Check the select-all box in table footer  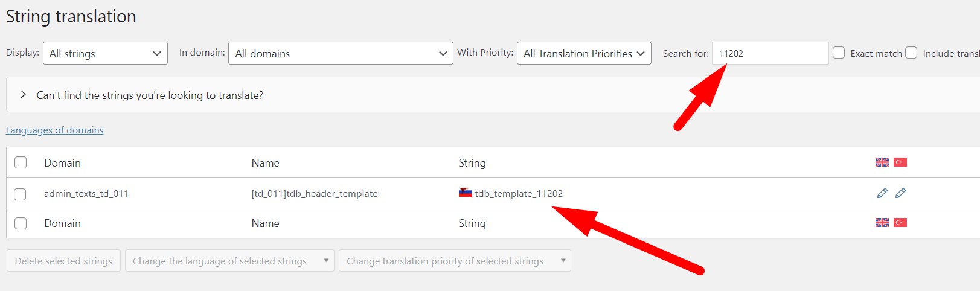(21, 223)
